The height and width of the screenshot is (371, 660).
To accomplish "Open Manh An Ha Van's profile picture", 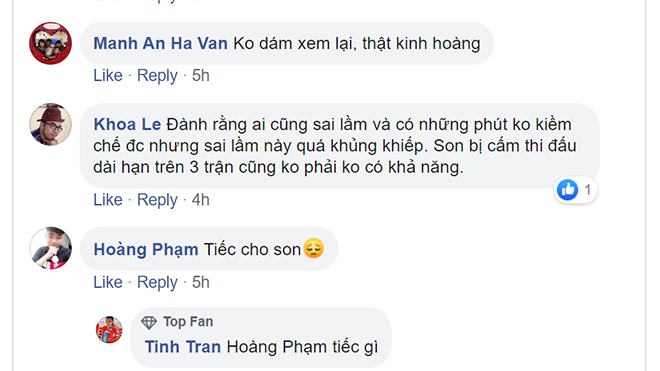I will point(51,43).
